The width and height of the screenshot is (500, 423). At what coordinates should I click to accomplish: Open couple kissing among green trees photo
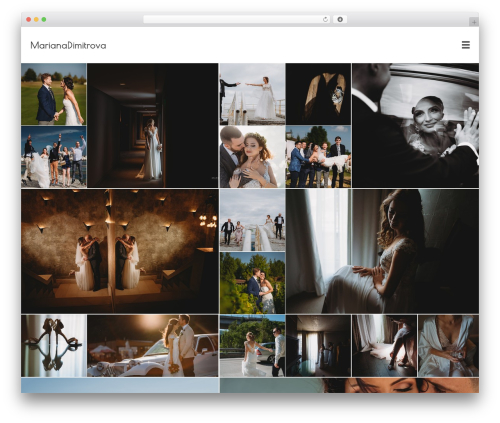[252, 283]
